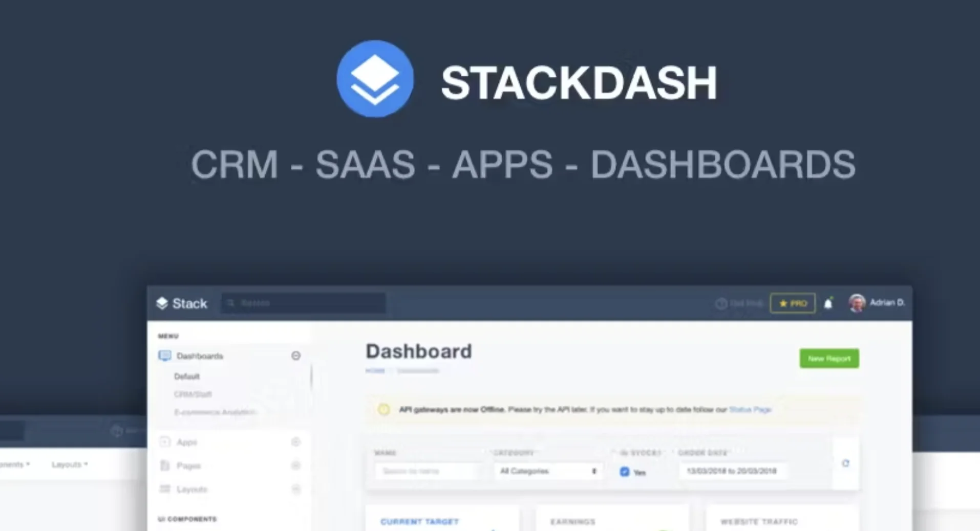Expand the Layouts sidebar section
Image resolution: width=980 pixels, height=531 pixels.
pos(296,490)
